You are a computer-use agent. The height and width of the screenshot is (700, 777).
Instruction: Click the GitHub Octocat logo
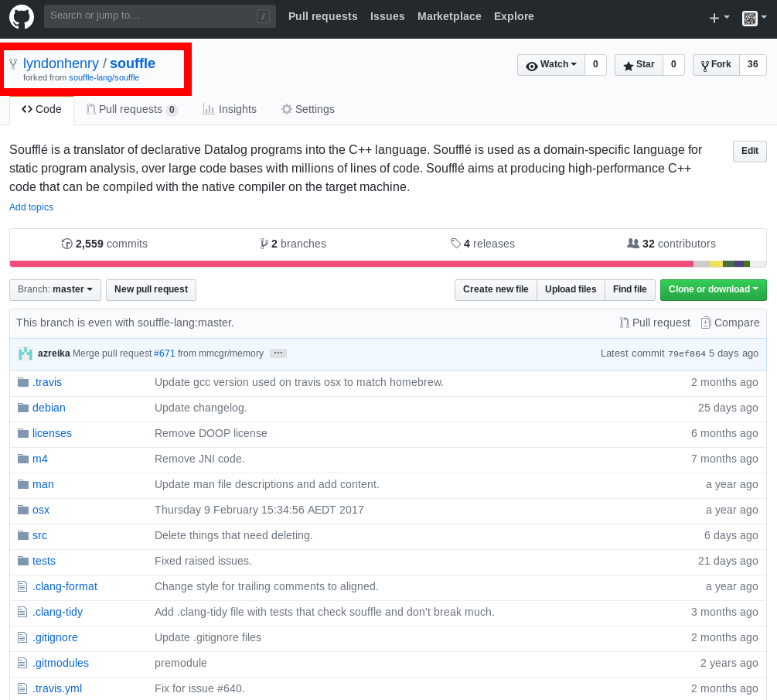22,16
